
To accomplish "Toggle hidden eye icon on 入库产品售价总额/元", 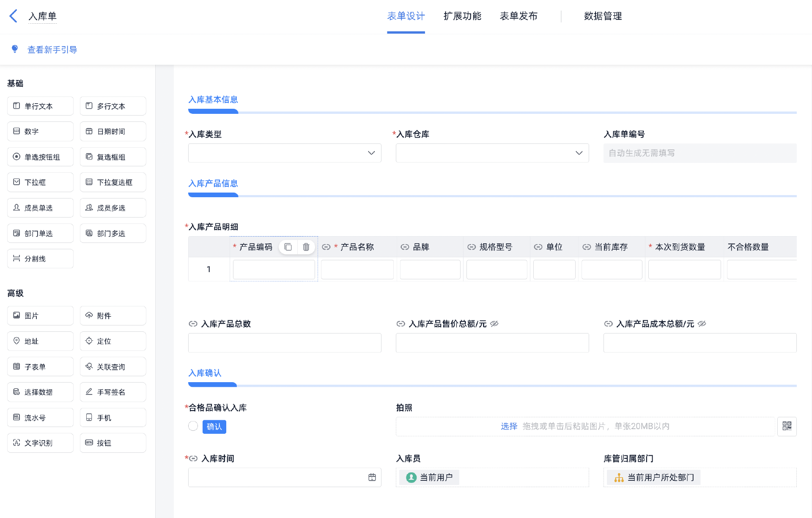I will click(494, 324).
